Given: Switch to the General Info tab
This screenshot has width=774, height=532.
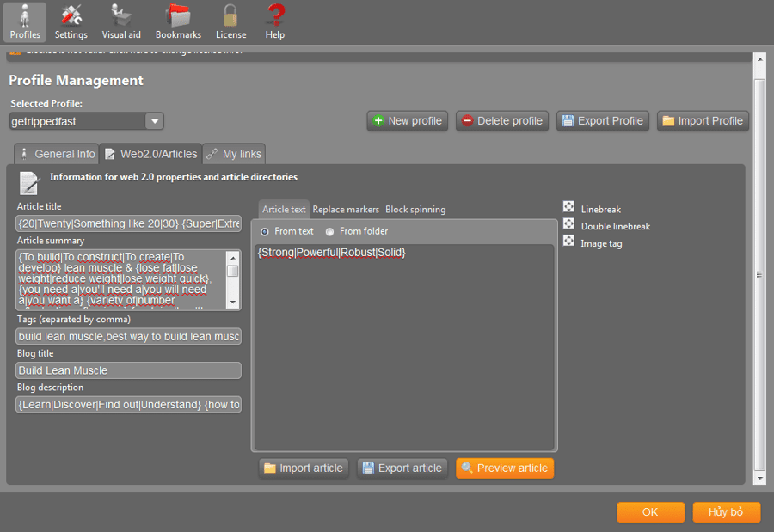Looking at the screenshot, I should pyautogui.click(x=57, y=154).
